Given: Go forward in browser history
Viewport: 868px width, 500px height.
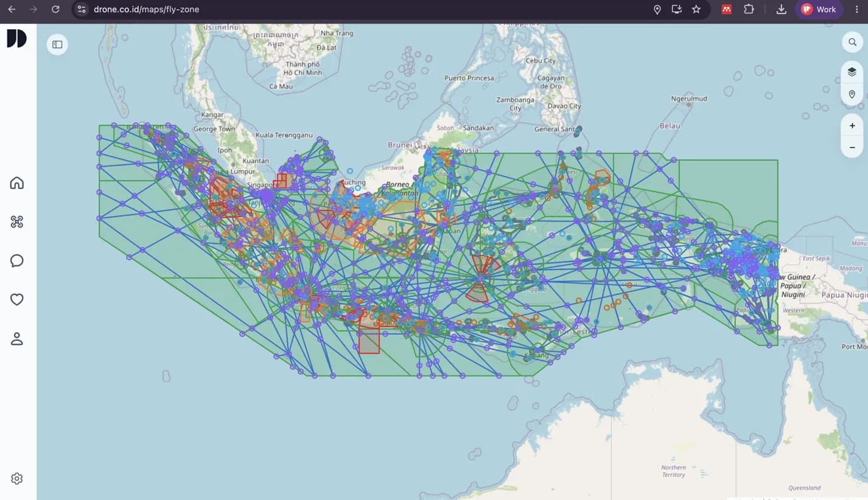Looking at the screenshot, I should point(33,9).
